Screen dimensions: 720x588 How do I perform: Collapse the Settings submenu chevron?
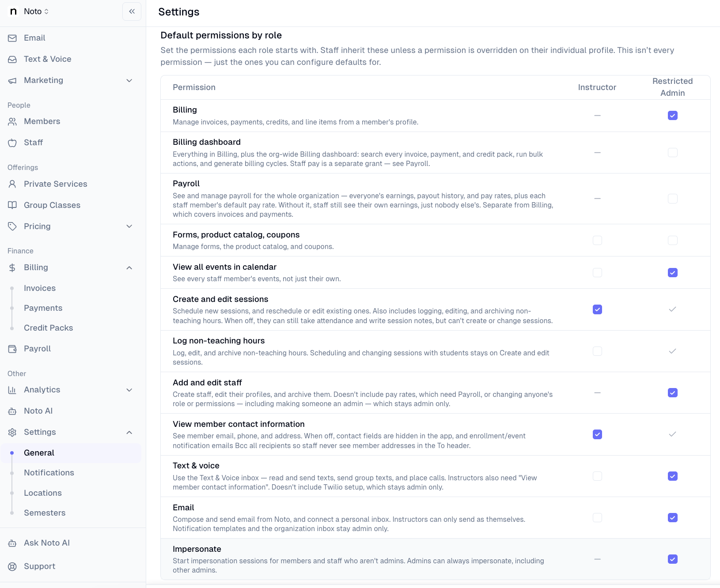[129, 433]
